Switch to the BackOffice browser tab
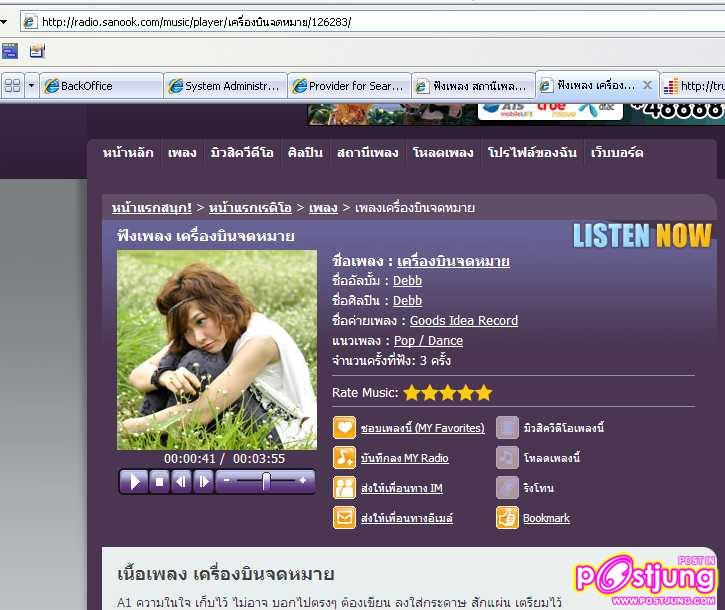The height and width of the screenshot is (610, 725). (100, 86)
